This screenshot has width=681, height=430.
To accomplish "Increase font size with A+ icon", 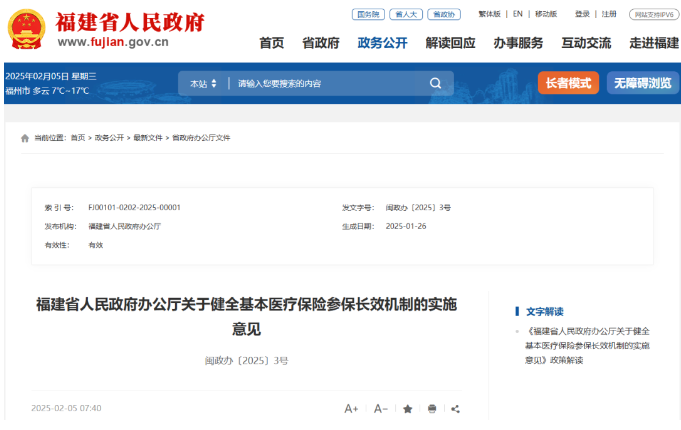I will (x=351, y=409).
